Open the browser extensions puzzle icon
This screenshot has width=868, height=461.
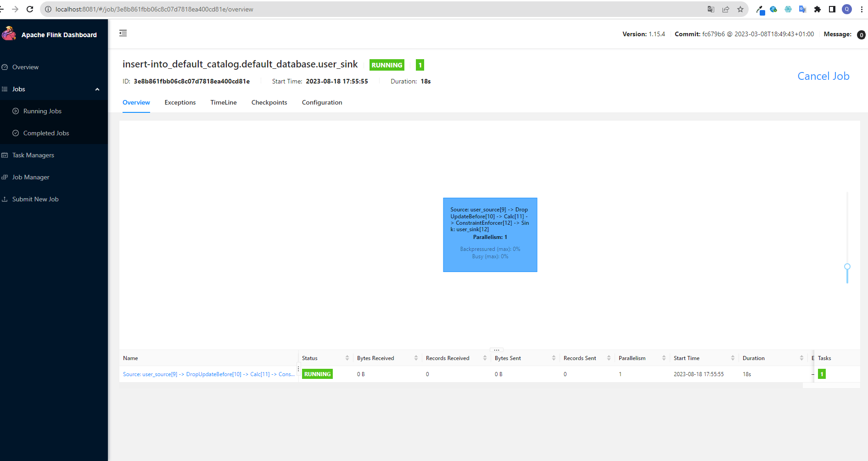pos(817,9)
